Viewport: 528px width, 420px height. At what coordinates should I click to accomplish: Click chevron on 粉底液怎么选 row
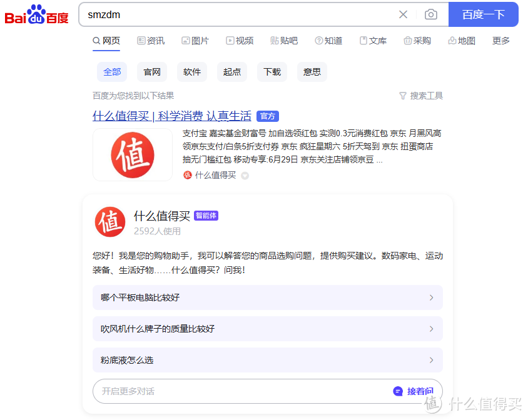pos(432,360)
